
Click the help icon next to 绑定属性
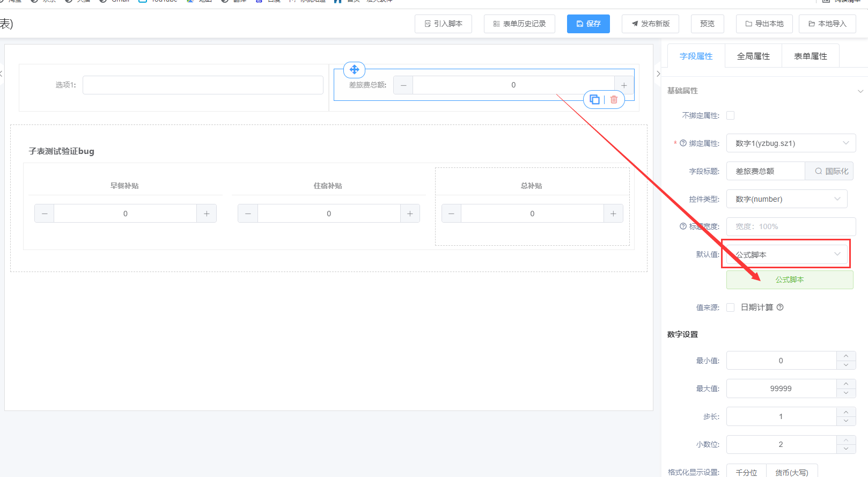[x=683, y=143]
